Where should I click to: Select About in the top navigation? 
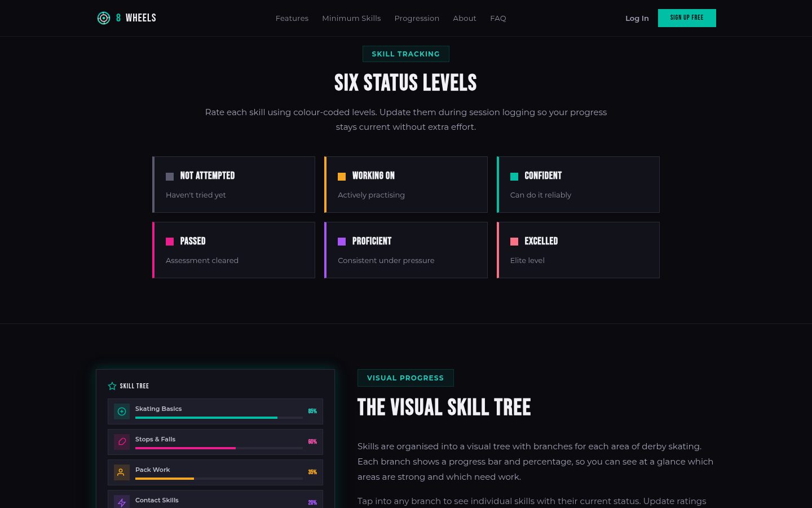pyautogui.click(x=465, y=18)
